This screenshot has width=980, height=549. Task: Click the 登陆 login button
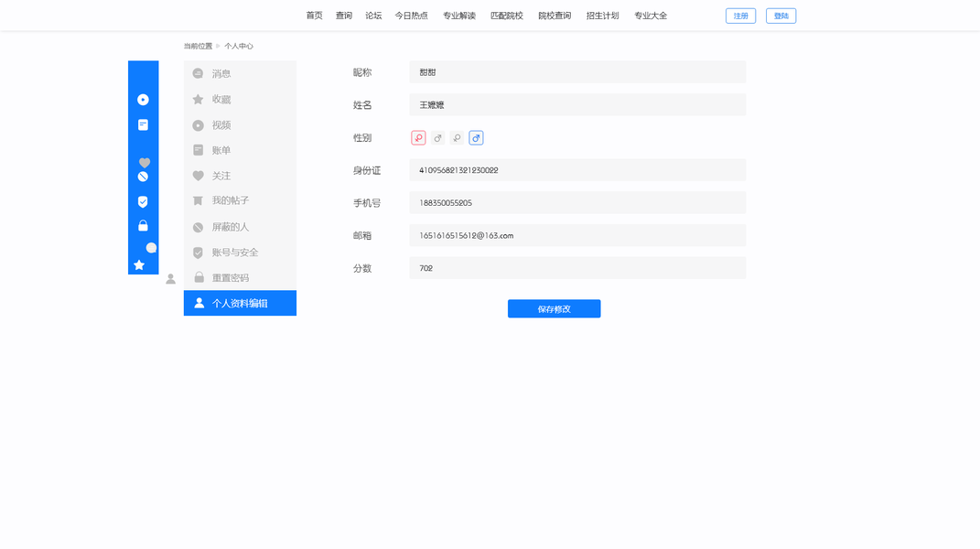point(781,16)
